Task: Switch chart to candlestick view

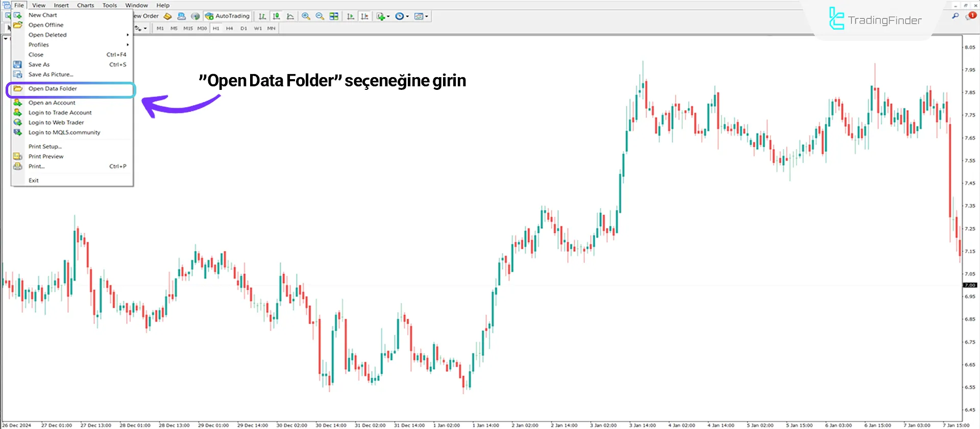Action: click(x=276, y=16)
